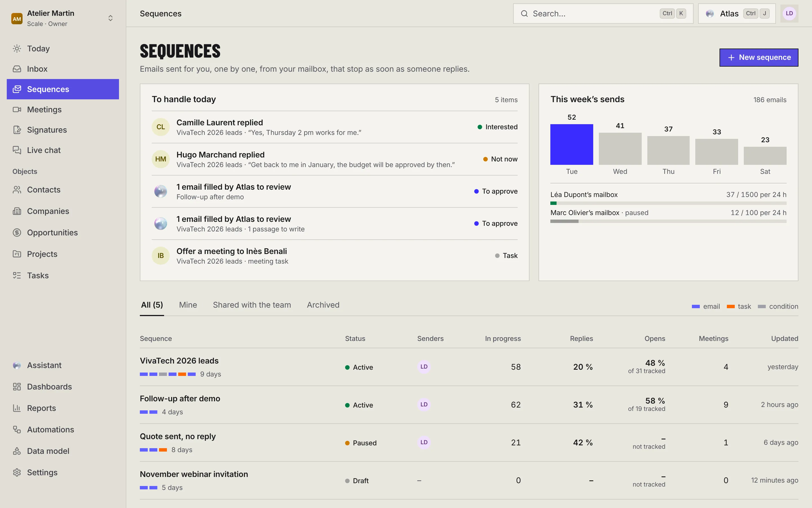
Task: Click To approve on Follow-up after demo
Action: (496, 192)
